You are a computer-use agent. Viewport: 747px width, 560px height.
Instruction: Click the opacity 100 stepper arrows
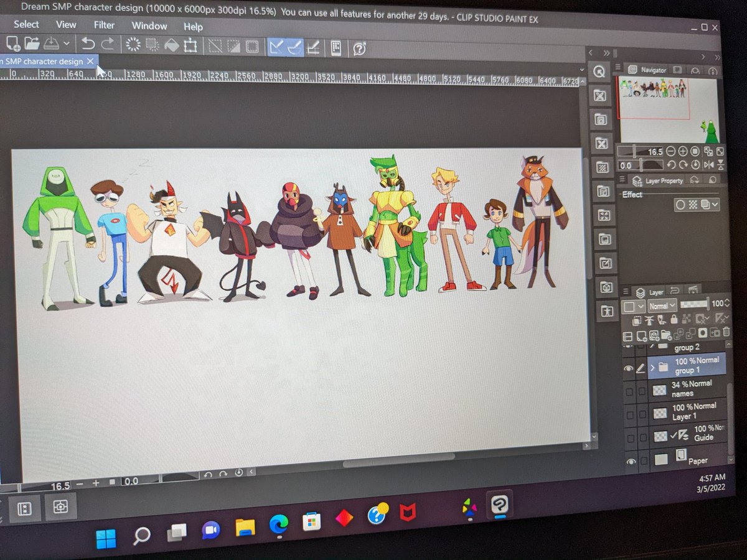coord(727,303)
